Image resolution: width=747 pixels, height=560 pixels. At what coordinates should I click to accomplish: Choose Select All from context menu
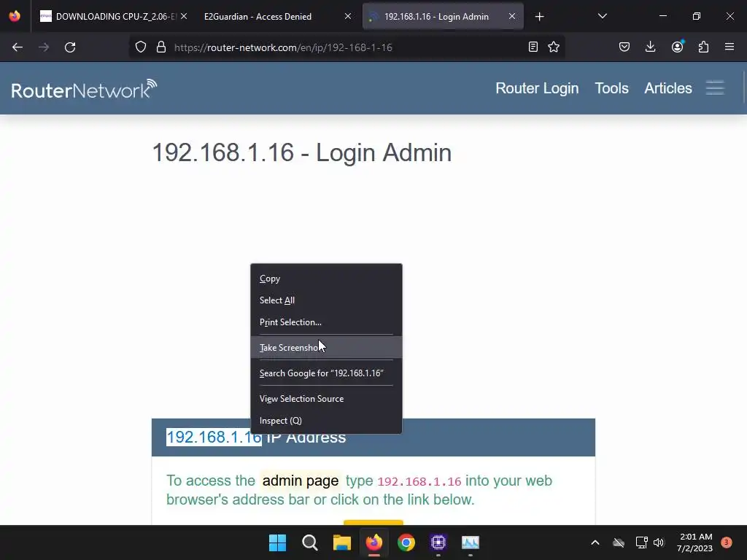tap(326, 300)
